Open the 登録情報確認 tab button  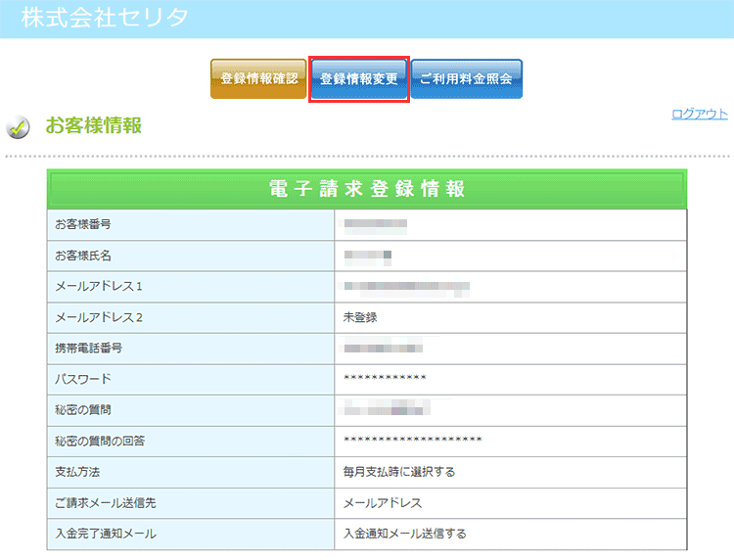(258, 79)
